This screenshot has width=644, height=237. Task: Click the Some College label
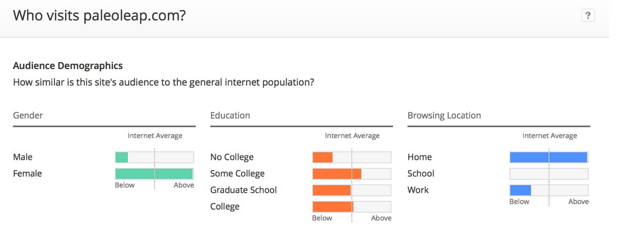(237, 173)
